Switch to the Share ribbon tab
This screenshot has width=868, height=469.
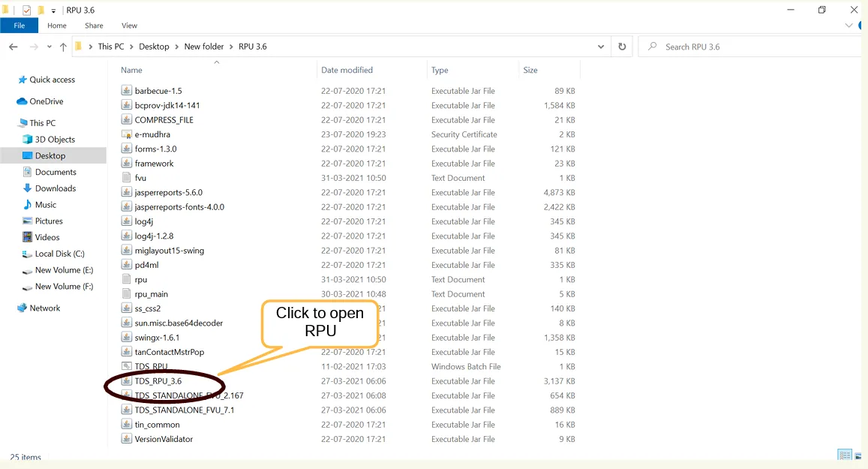coord(94,26)
